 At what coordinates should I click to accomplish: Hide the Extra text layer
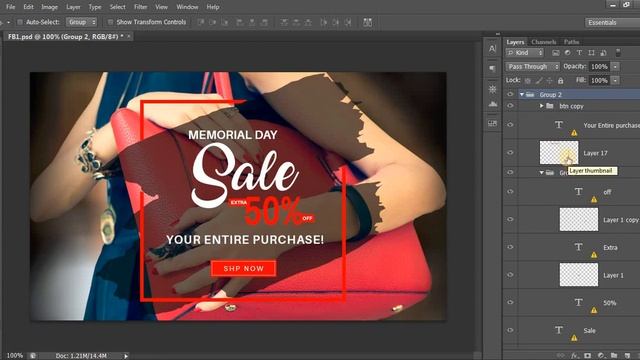(510, 247)
